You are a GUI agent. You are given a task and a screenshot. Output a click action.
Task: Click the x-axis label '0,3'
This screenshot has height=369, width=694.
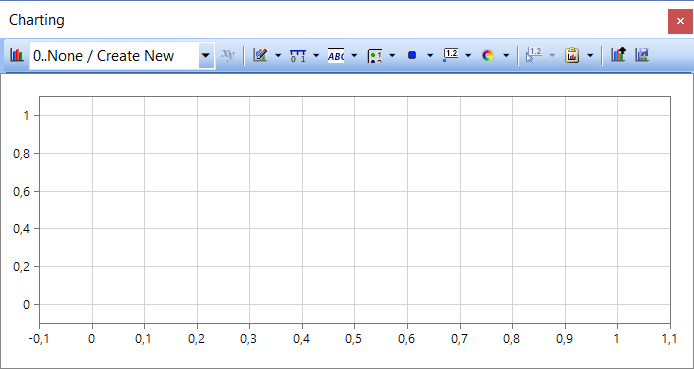[248, 339]
